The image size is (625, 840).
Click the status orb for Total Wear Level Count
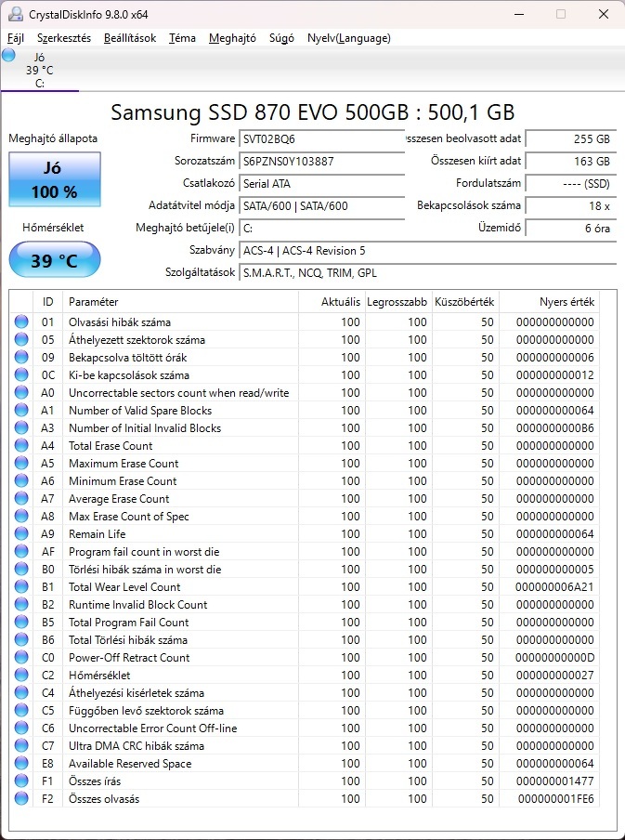click(21, 587)
